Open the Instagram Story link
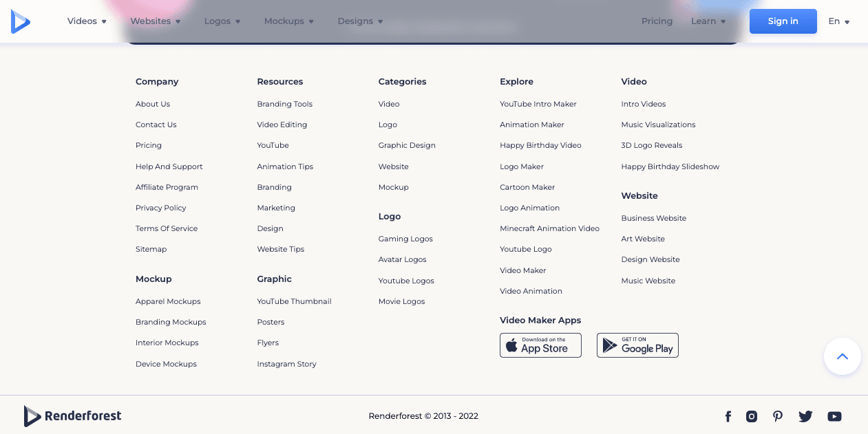 pyautogui.click(x=287, y=364)
